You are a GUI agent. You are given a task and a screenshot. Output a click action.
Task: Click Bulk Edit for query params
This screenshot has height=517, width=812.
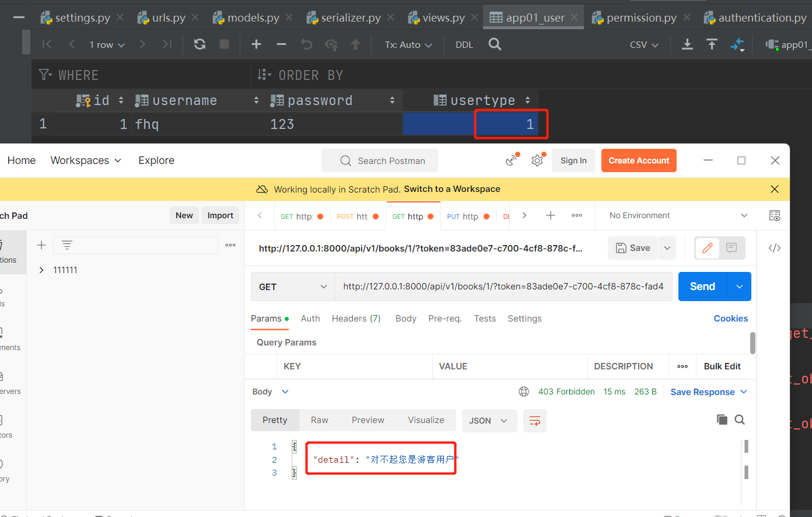722,366
